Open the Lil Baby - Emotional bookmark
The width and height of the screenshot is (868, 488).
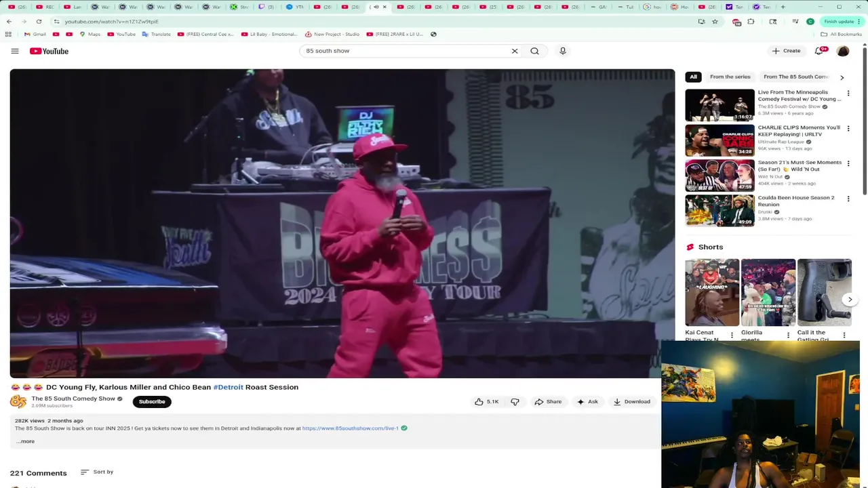(269, 34)
